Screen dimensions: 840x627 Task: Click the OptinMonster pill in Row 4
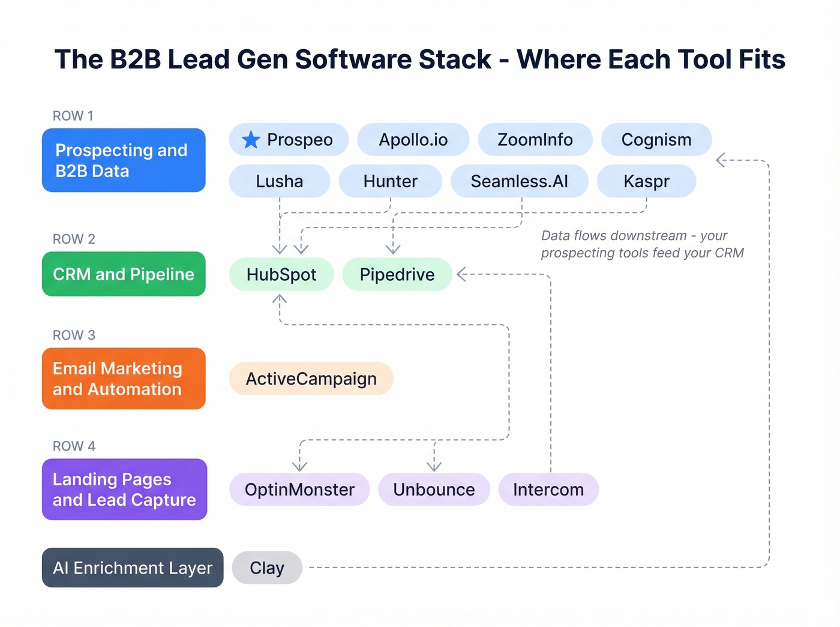click(x=299, y=490)
